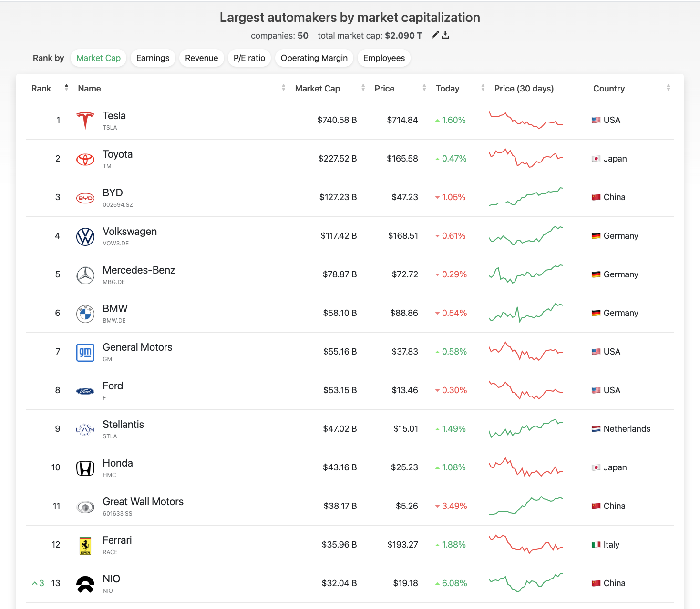Click the China flag in BYD row
700x609 pixels.
(x=596, y=197)
